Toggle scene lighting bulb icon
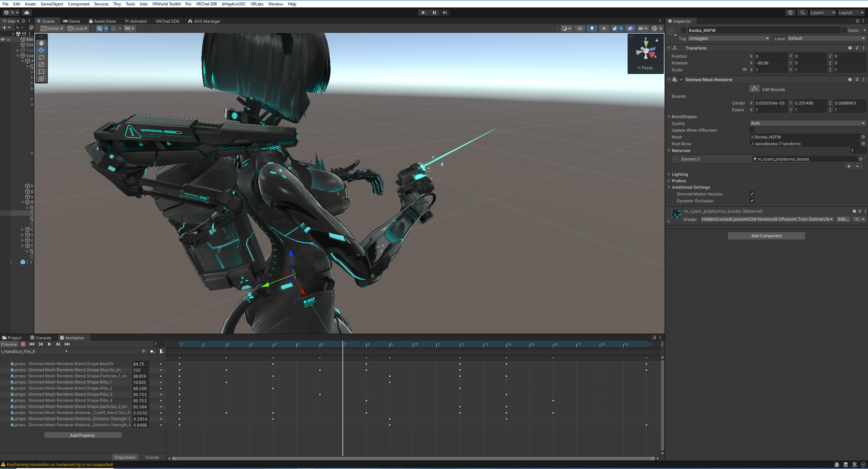This screenshot has height=469, width=868. coord(592,29)
